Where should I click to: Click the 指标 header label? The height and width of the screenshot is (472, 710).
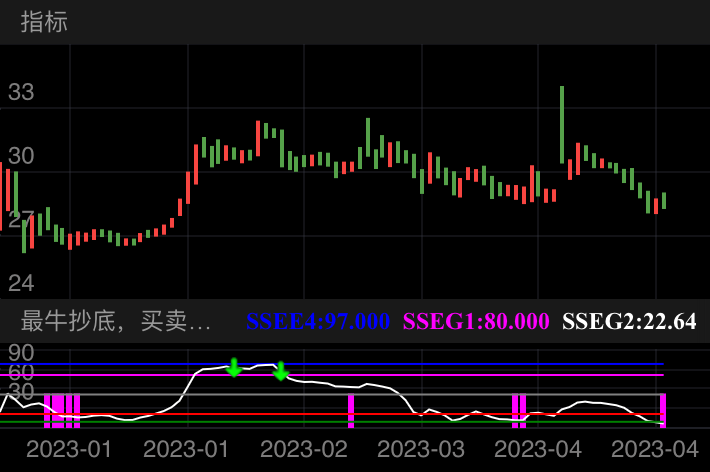coord(44,22)
